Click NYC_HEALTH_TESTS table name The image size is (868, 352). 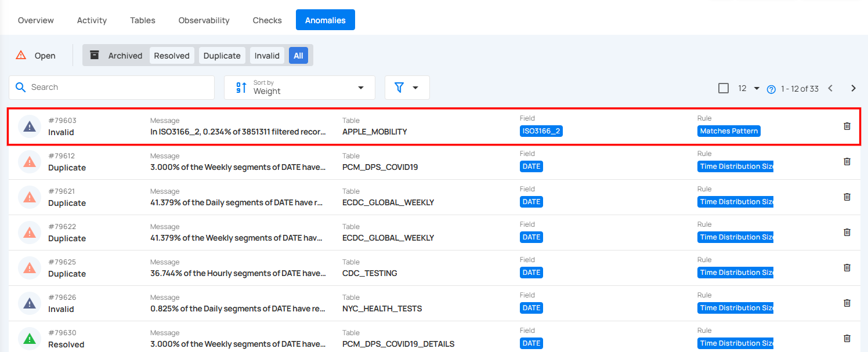(382, 309)
